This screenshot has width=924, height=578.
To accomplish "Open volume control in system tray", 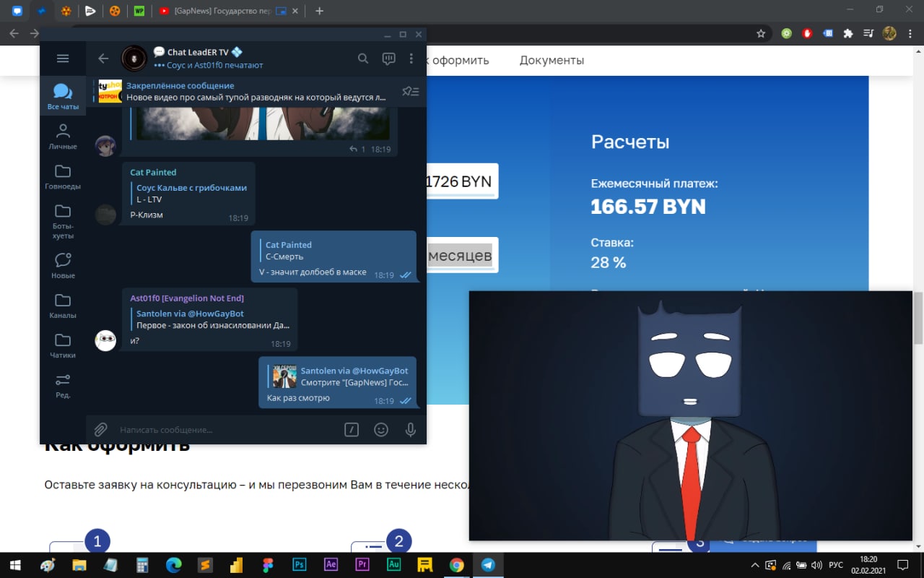I will 816,565.
